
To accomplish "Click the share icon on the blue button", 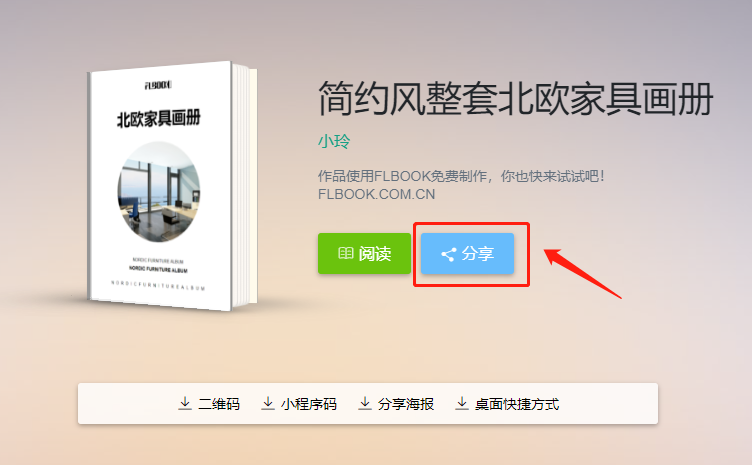I will point(448,255).
